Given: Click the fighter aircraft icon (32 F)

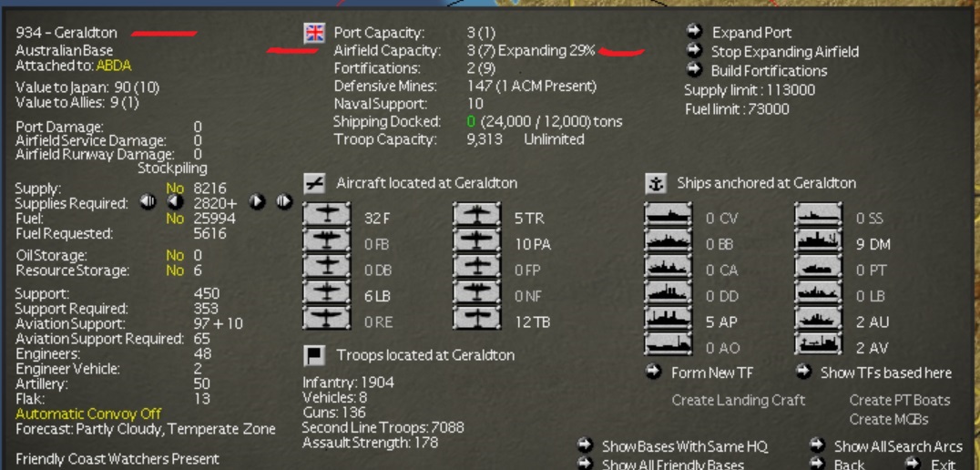Looking at the screenshot, I should (327, 214).
